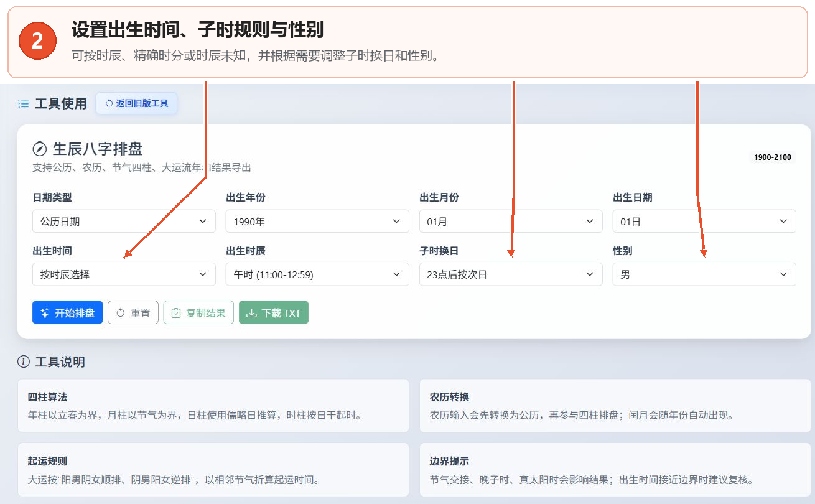
Task: Open the 日期类型 dropdown showing 公历日期
Action: pyautogui.click(x=124, y=222)
